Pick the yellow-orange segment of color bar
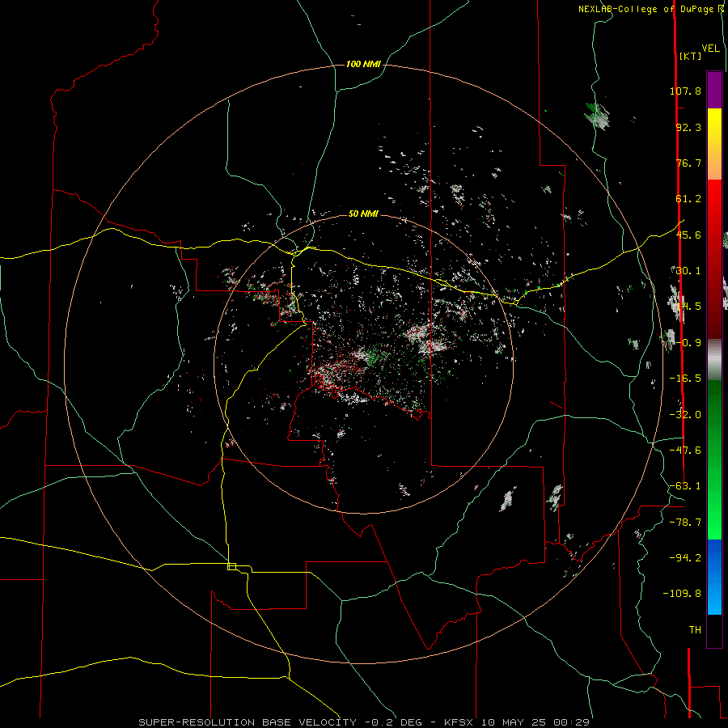 [714, 144]
